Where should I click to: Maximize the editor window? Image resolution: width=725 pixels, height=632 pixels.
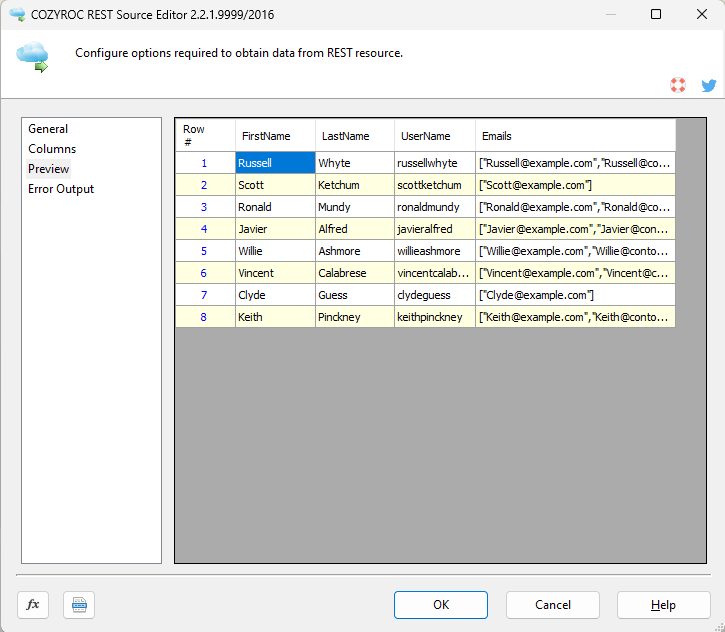(x=656, y=14)
